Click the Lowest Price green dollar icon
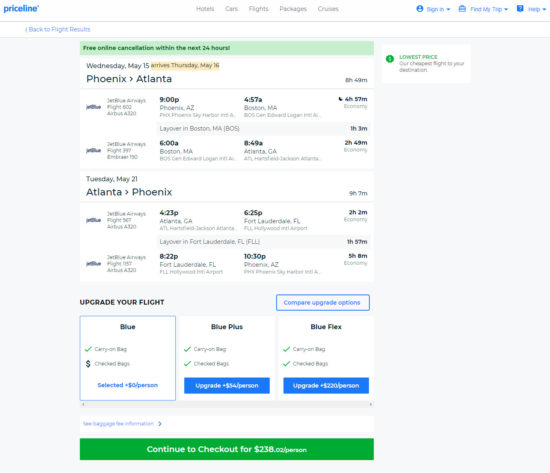 click(x=390, y=59)
